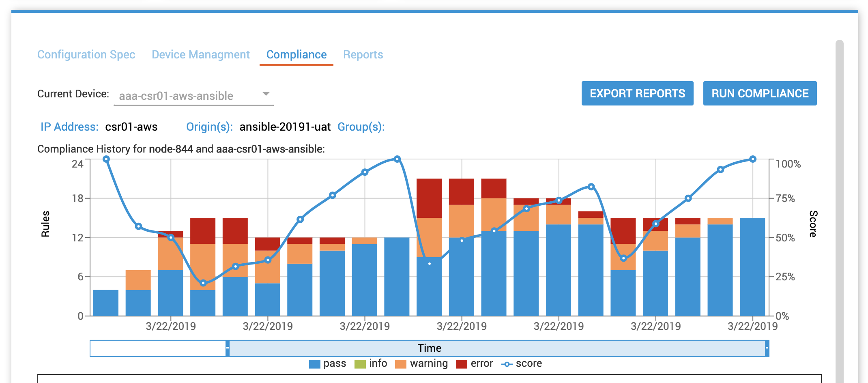Click the first score point at 100%

point(106,159)
